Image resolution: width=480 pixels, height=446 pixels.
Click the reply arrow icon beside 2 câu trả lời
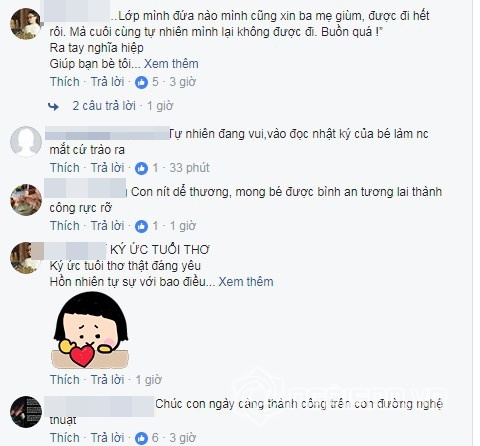pyautogui.click(x=53, y=106)
